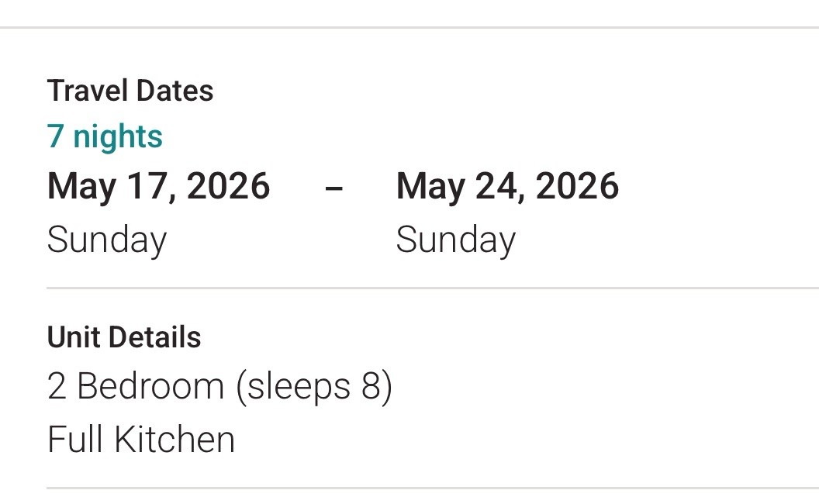The height and width of the screenshot is (504, 819).
Task: Click the Unit Details heading
Action: 124,337
